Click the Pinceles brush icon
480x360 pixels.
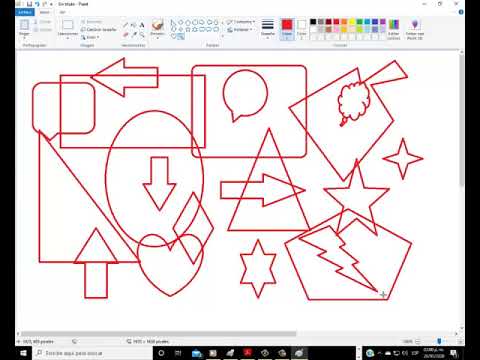click(x=157, y=25)
